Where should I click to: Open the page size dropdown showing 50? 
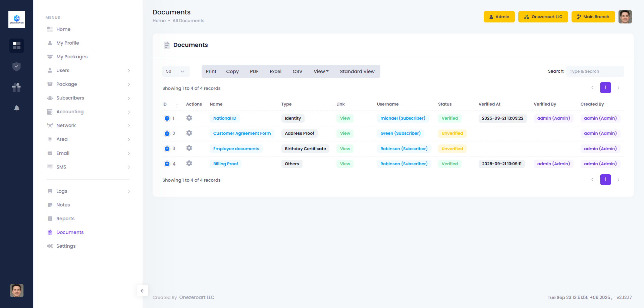point(176,71)
